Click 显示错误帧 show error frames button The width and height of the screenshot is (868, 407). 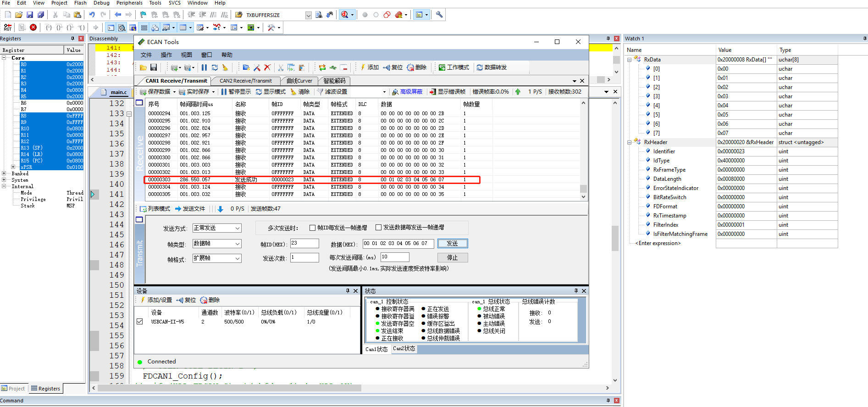(x=448, y=92)
